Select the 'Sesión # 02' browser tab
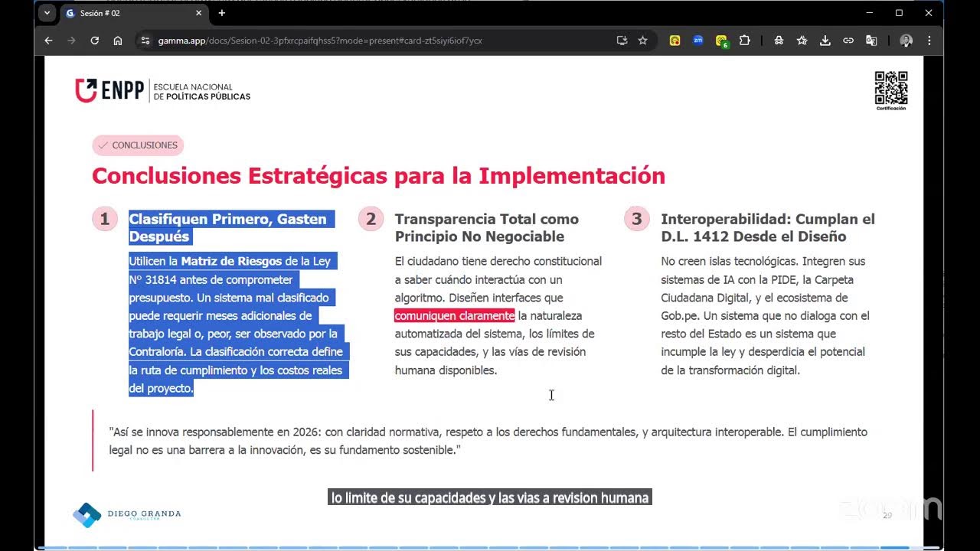980x551 pixels. click(134, 13)
